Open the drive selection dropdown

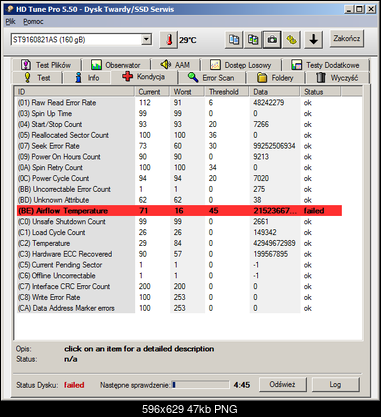146,39
